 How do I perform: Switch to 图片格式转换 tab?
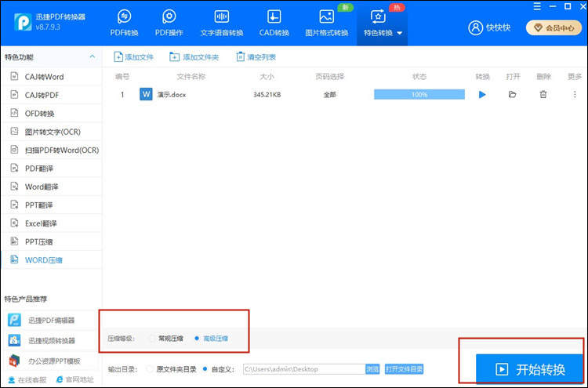(327, 24)
